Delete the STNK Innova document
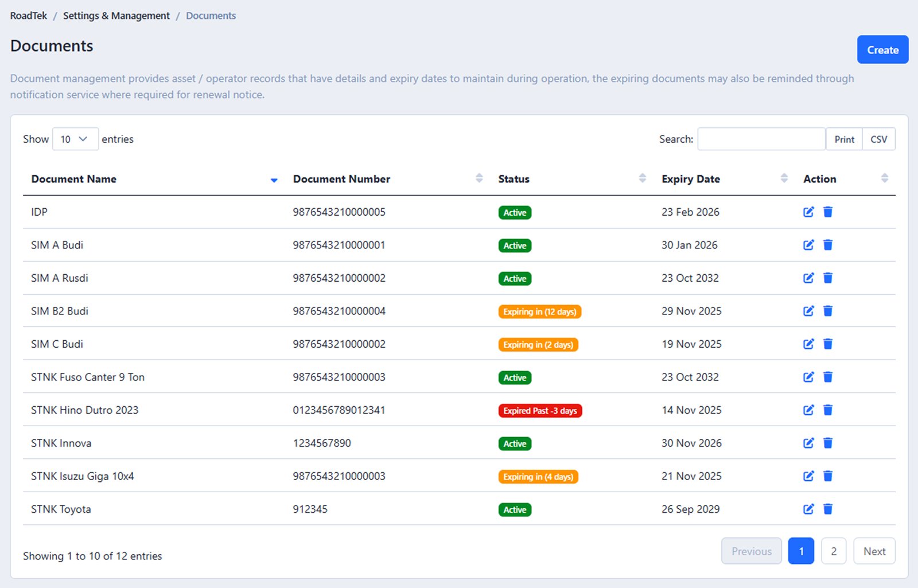This screenshot has width=918, height=588. tap(828, 443)
